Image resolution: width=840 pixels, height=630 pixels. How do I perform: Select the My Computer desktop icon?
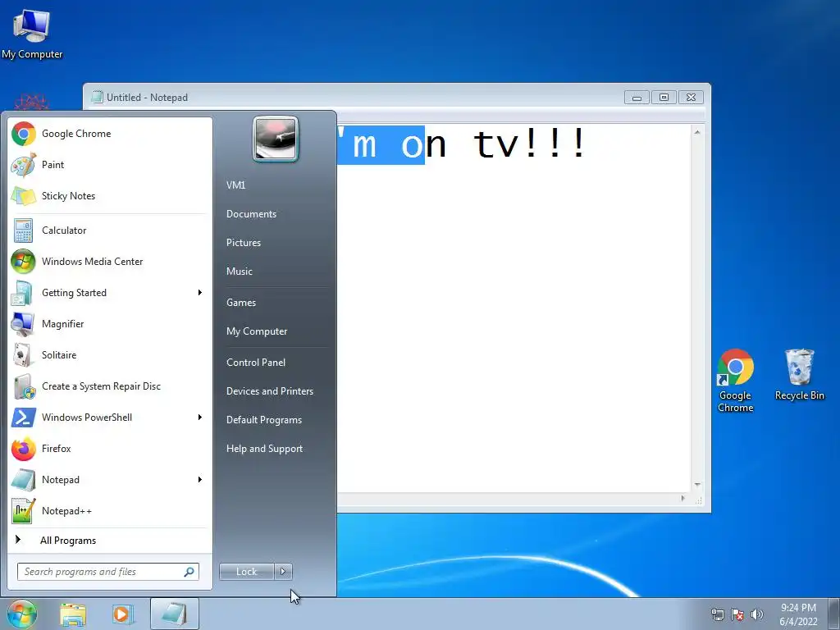tap(32, 34)
